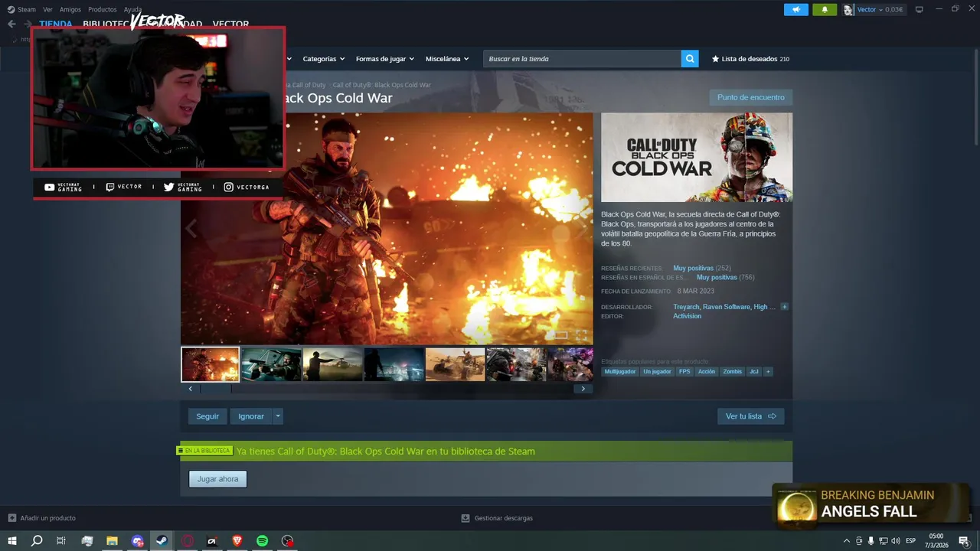Click the thumbnail strip horizontal scrollbar handle
Image resolution: width=980 pixels, height=551 pixels.
pos(215,389)
